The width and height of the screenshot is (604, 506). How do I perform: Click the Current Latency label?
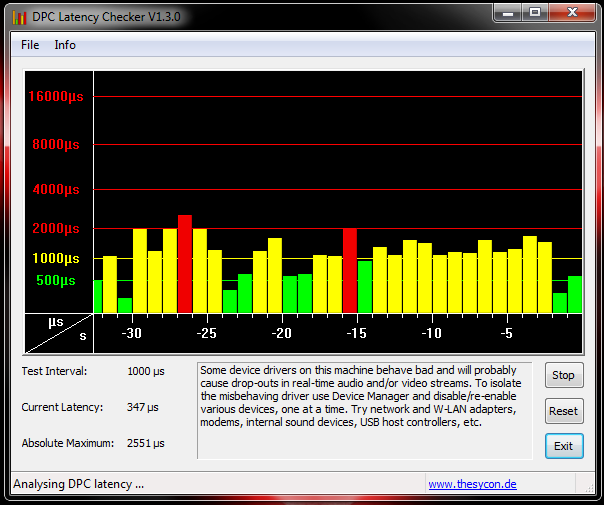coord(62,407)
